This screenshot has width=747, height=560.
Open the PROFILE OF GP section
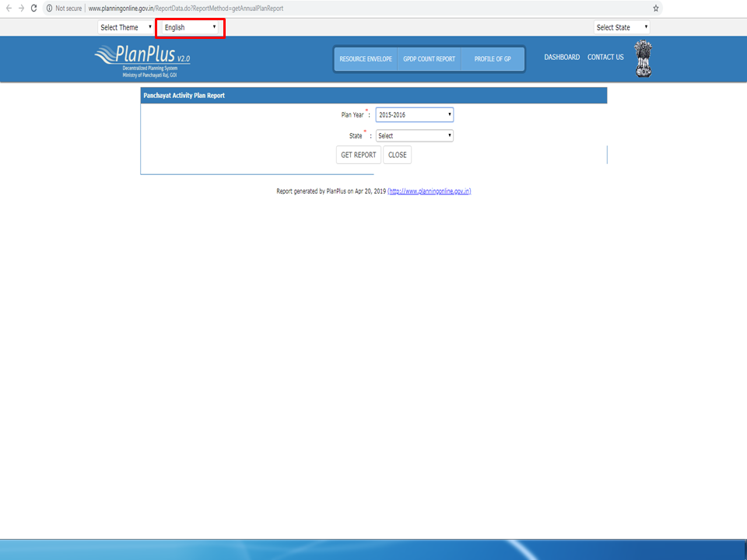click(493, 58)
